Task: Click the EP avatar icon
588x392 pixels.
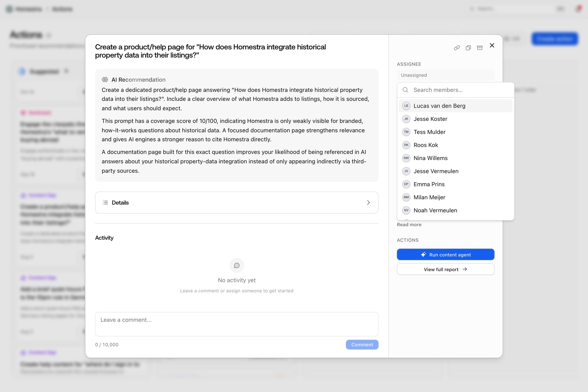Action: (406, 184)
